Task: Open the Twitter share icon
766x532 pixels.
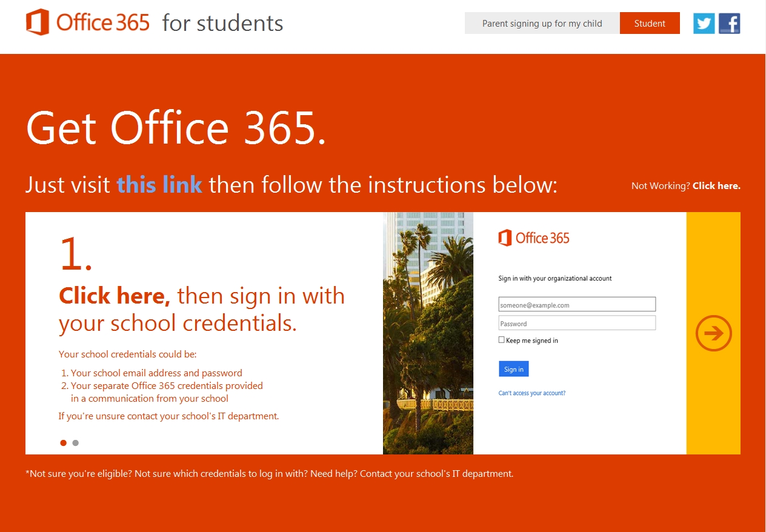Action: tap(704, 24)
